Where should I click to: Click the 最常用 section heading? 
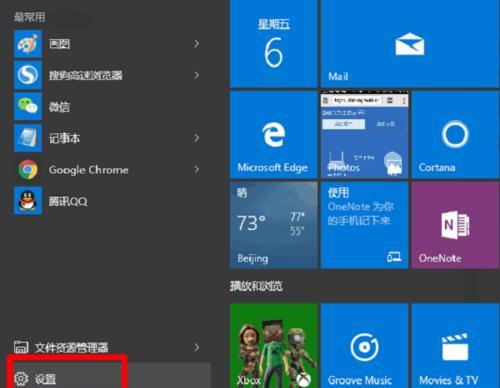pyautogui.click(x=29, y=17)
